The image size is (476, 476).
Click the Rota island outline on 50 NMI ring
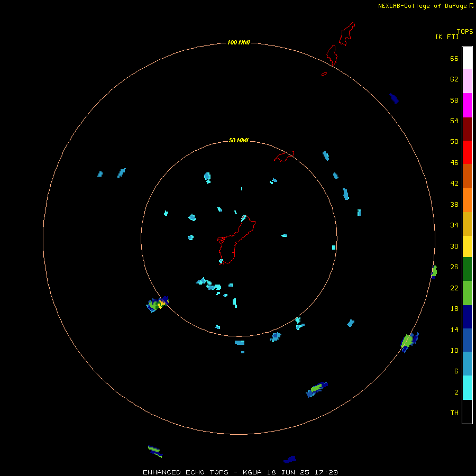tap(284, 155)
